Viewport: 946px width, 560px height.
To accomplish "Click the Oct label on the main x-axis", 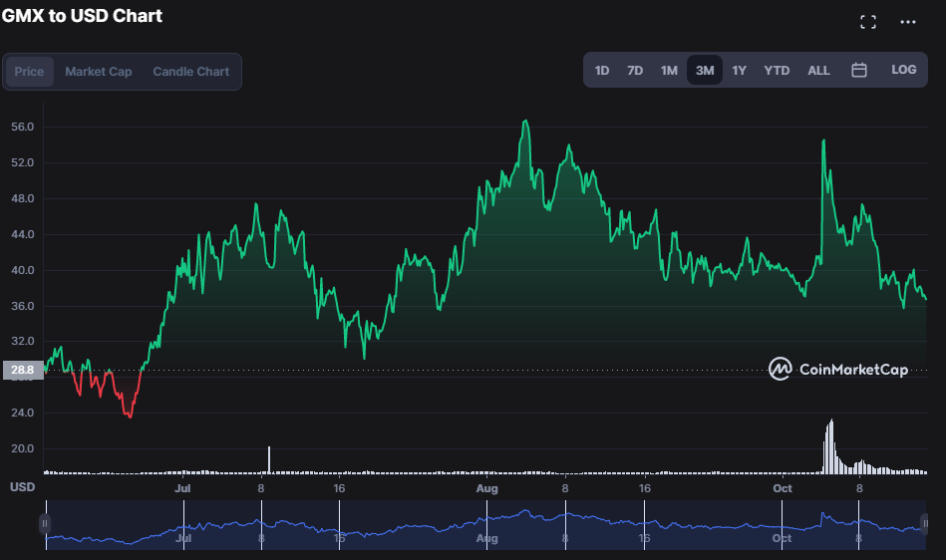I will [783, 488].
